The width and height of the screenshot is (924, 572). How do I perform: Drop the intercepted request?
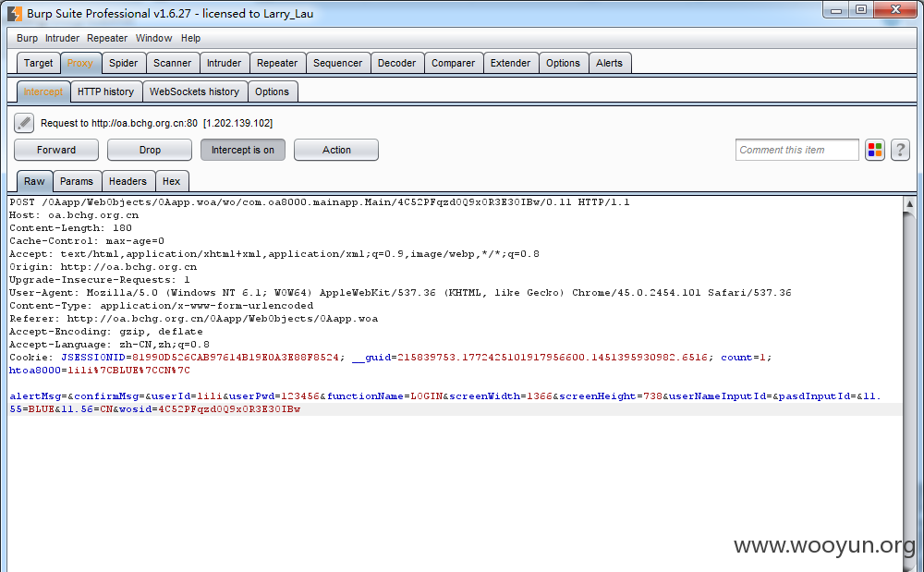150,150
